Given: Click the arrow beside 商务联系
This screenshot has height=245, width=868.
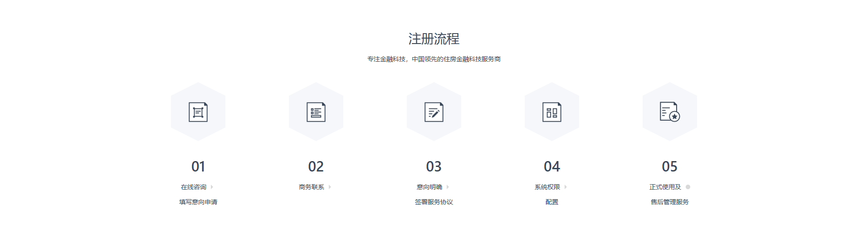Looking at the screenshot, I should pos(330,187).
